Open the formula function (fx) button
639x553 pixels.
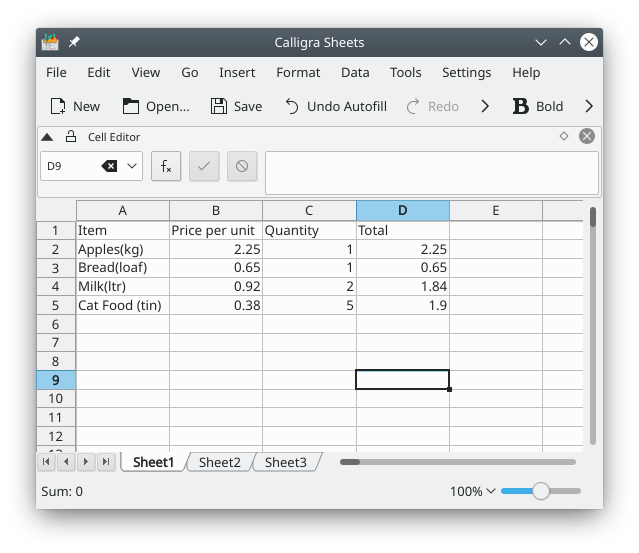pos(166,166)
